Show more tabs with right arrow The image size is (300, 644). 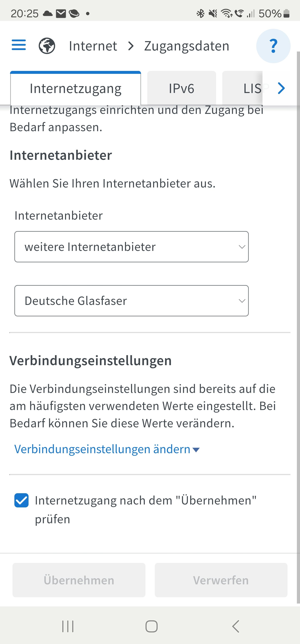pos(281,88)
